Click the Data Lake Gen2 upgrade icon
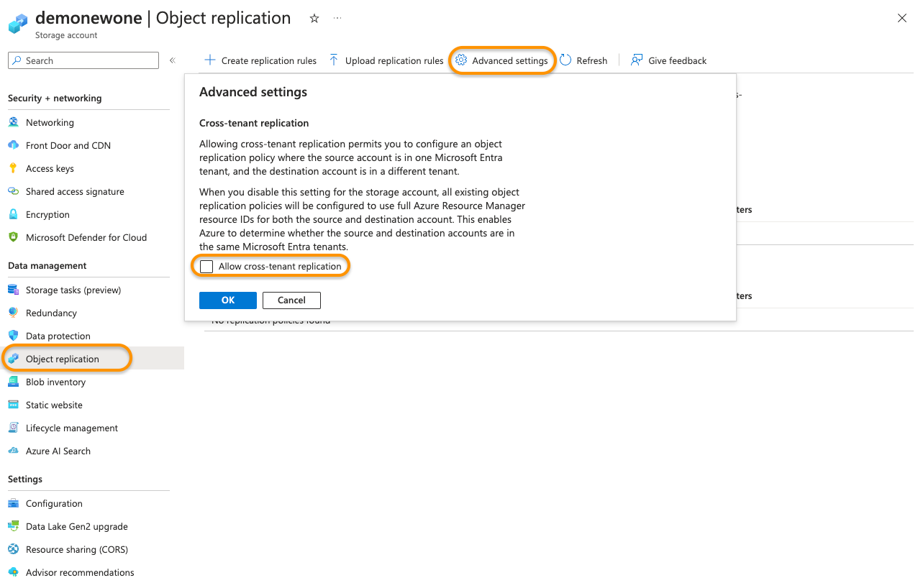 (13, 526)
